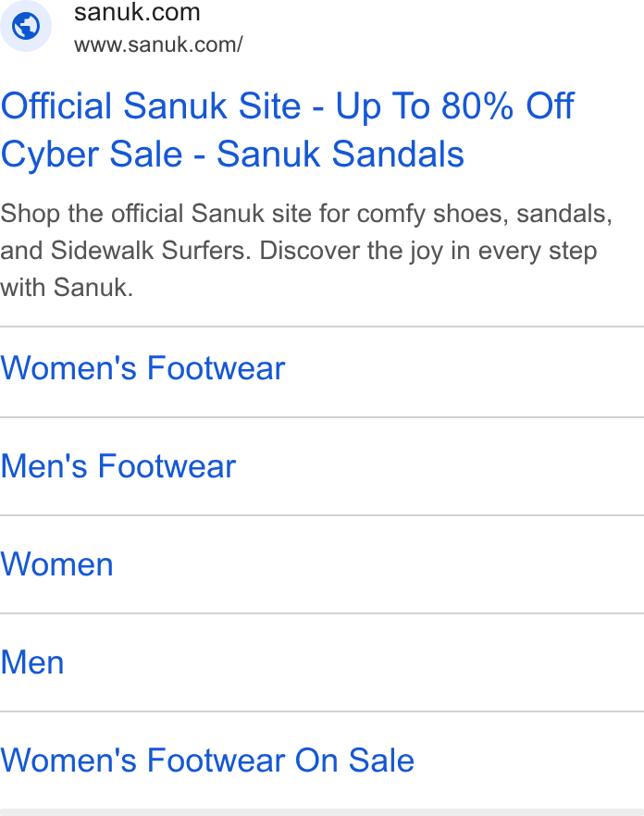Open Women's Footwear On Sale link

point(207,760)
